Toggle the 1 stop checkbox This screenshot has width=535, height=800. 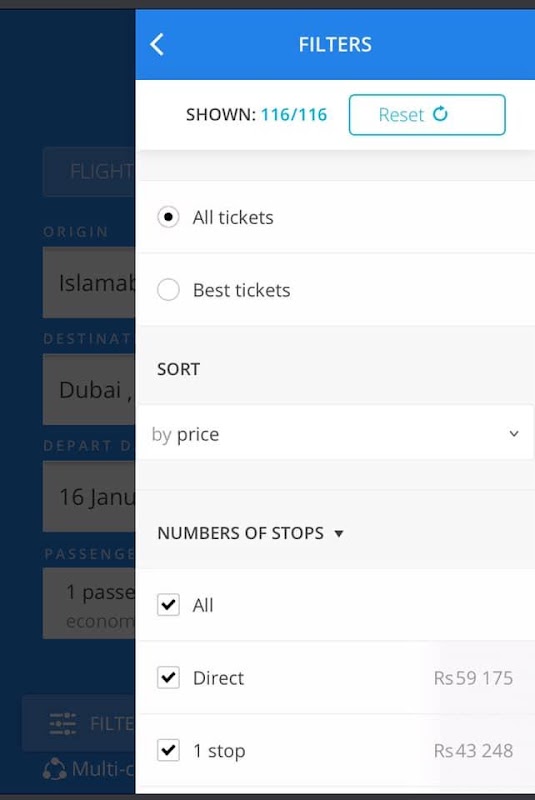[x=168, y=751]
